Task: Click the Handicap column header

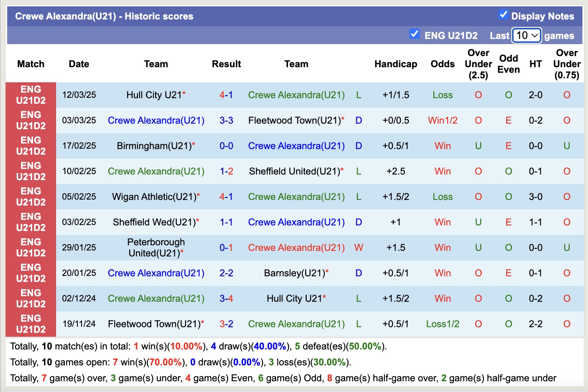Action: 395,64
